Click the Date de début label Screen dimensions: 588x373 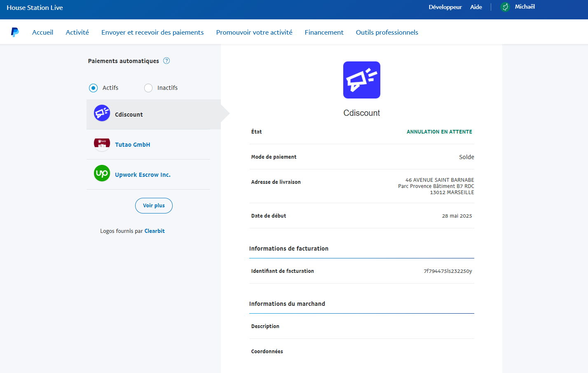[x=269, y=216]
